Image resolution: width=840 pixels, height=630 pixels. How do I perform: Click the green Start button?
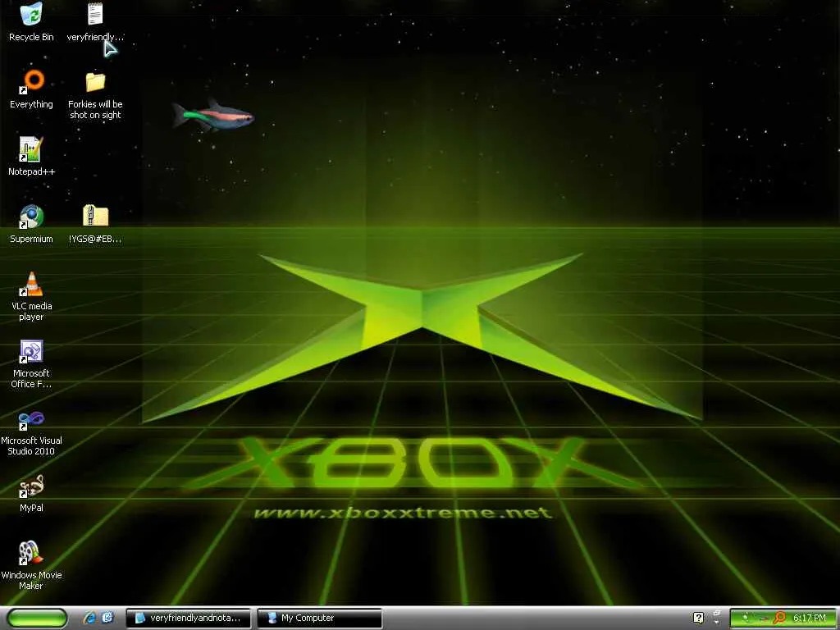(x=37, y=619)
